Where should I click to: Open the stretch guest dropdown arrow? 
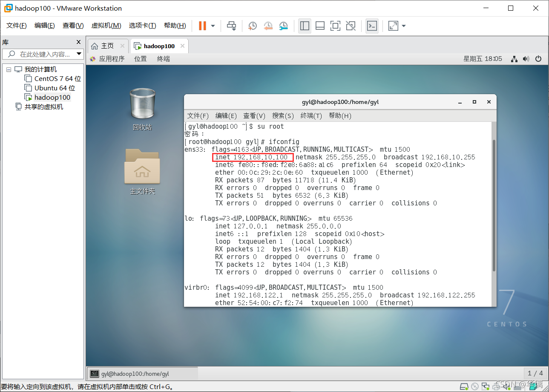(x=404, y=26)
